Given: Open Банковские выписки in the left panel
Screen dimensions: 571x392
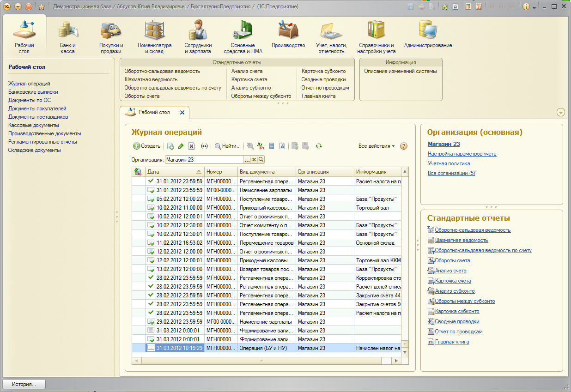Looking at the screenshot, I should click(33, 92).
